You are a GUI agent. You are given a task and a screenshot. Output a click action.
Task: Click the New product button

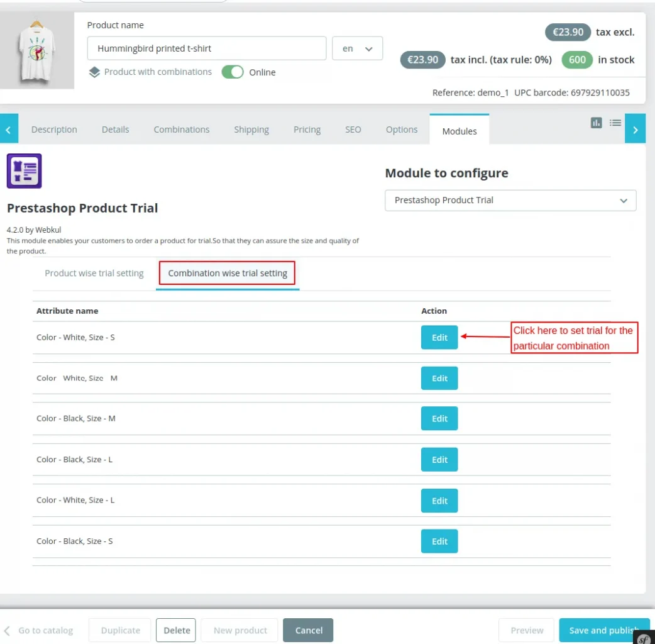click(239, 630)
